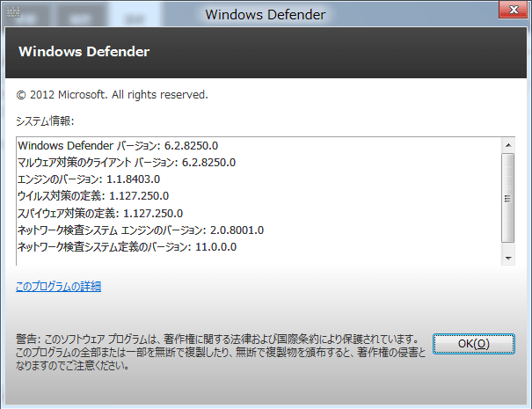532x409 pixels.
Task: Select the ウイルス対策の定義: 1.127.250.0 line
Action: point(93,196)
